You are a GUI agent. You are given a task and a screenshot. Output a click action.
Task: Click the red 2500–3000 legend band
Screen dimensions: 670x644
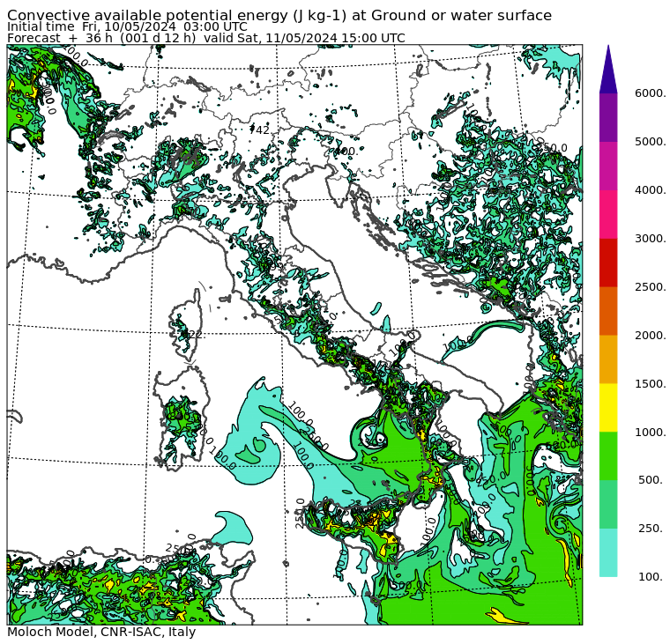(x=608, y=263)
